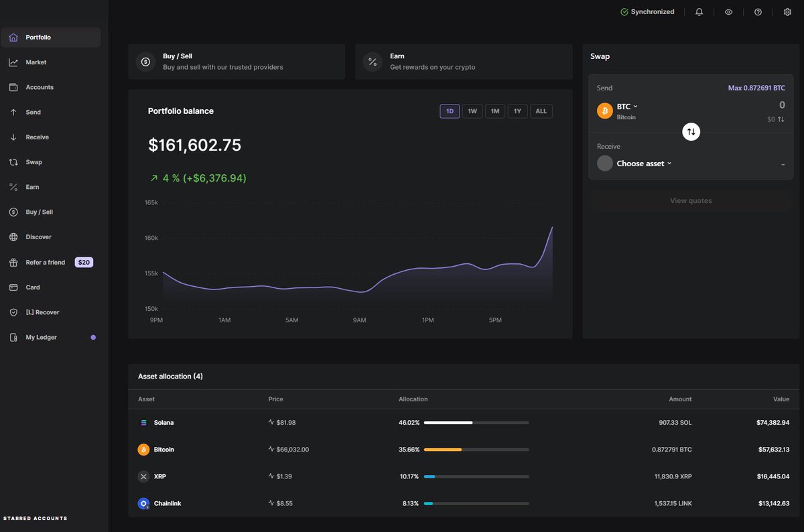Click the portfolio balance line chart
Viewport: 804px width, 532px height.
pyautogui.click(x=358, y=268)
